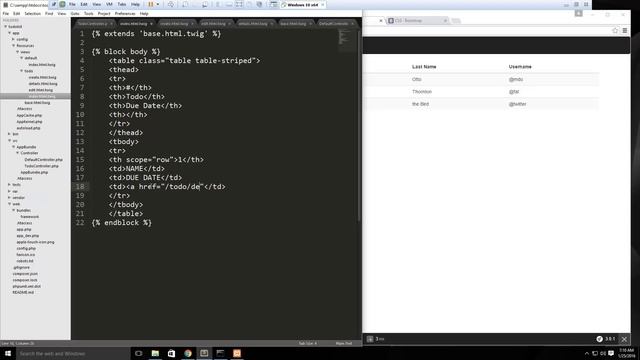Select robots.txt in the sidebar
The height and width of the screenshot is (360, 640).
tap(25, 261)
